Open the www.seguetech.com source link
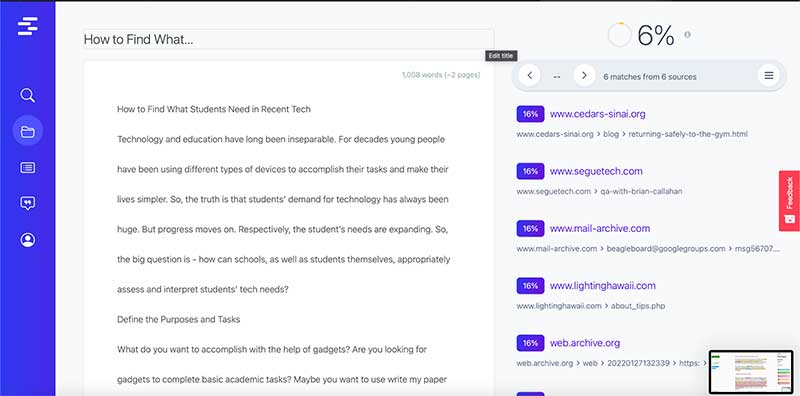This screenshot has height=396, width=800. pos(596,171)
